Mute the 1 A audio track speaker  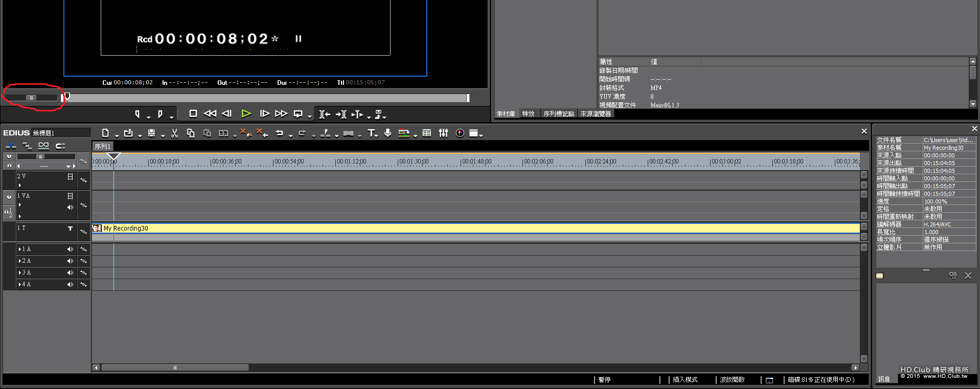70,249
